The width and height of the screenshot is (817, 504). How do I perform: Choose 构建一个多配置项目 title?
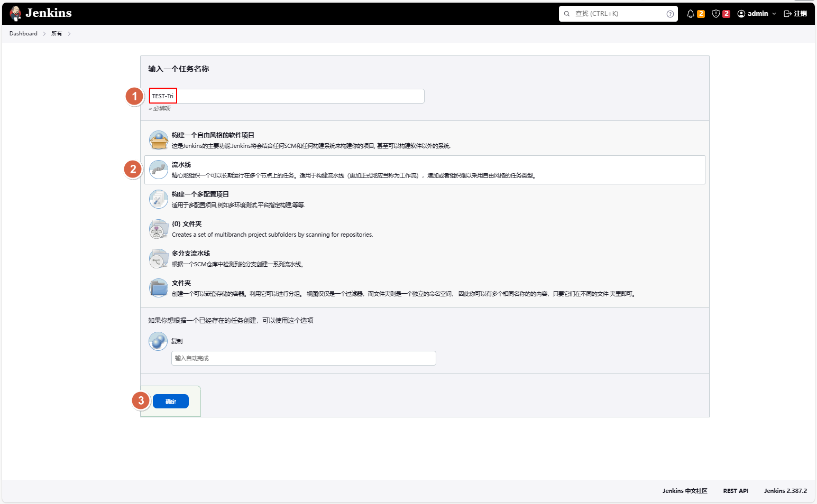coord(200,194)
